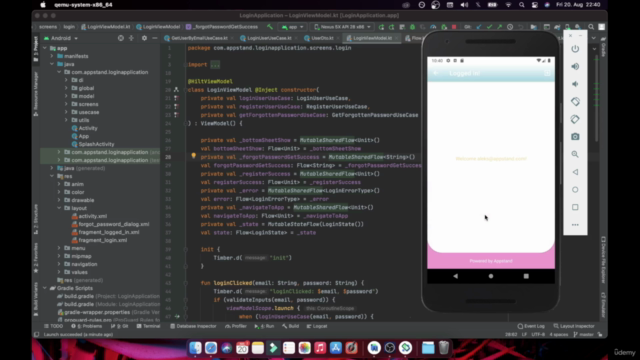Click the Make Project hammer icon
This screenshot has height=360, width=640.
(x=270, y=27)
